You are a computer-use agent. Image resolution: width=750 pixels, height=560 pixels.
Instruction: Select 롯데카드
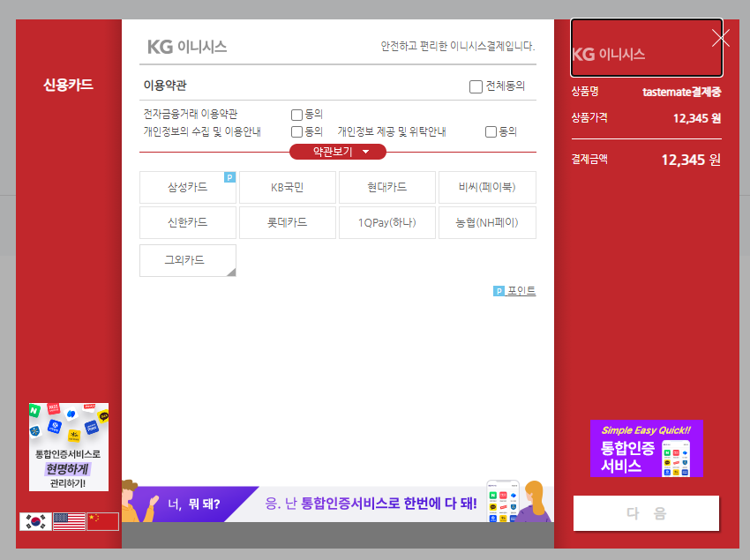coord(288,222)
